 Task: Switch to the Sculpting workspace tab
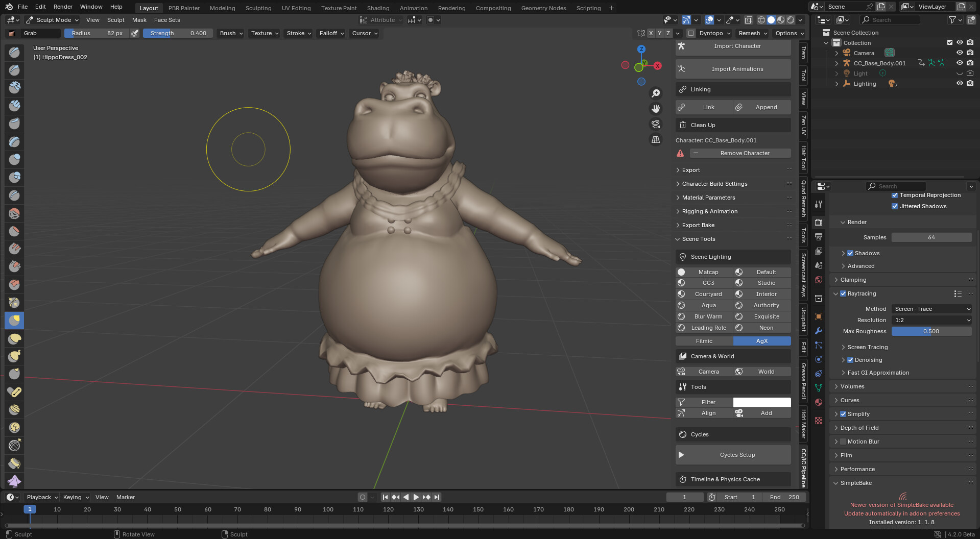pyautogui.click(x=258, y=8)
